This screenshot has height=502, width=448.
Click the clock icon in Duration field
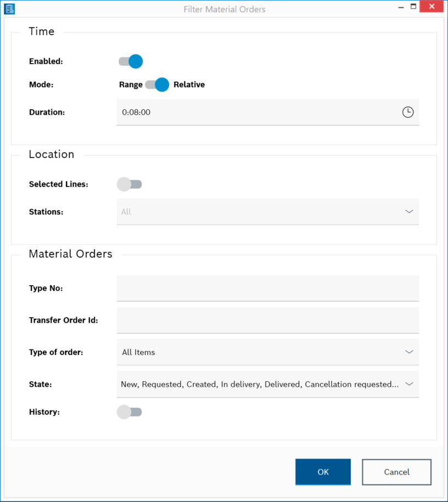407,112
